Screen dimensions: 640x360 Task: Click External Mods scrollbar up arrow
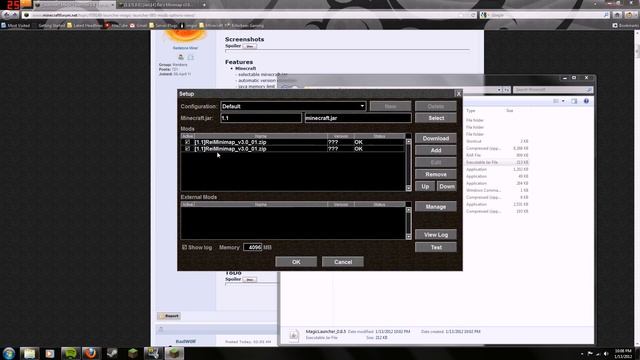coord(408,210)
